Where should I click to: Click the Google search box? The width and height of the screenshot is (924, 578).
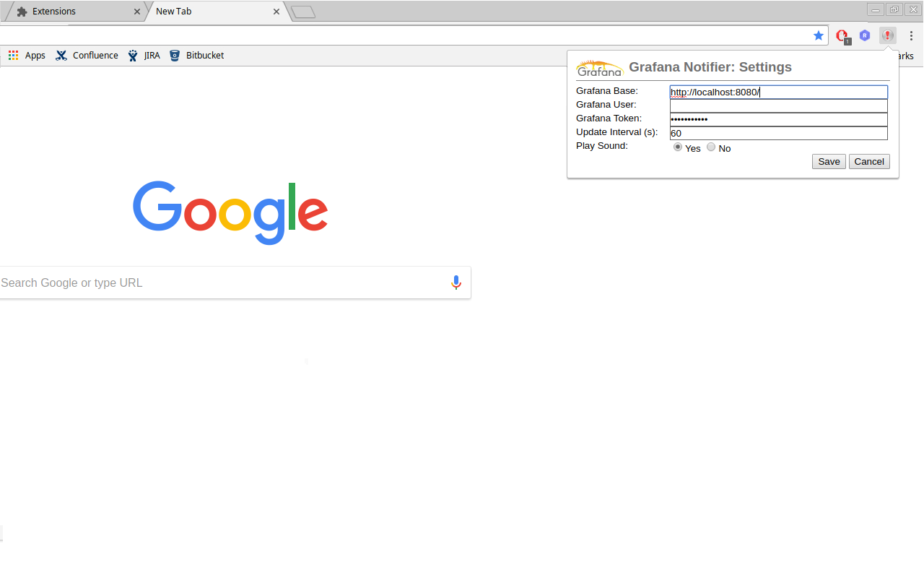235,282
